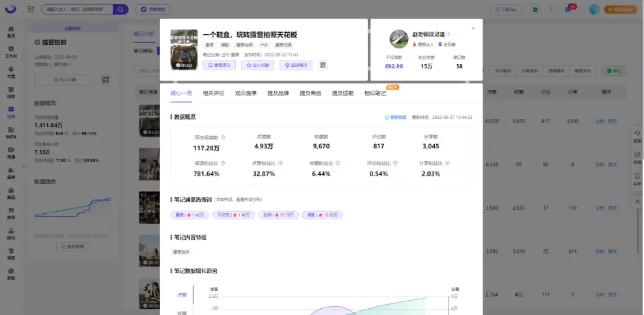Image resolution: width=644 pixels, height=315 pixels.
Task: Open the 功能地图 button
Action: point(152,10)
